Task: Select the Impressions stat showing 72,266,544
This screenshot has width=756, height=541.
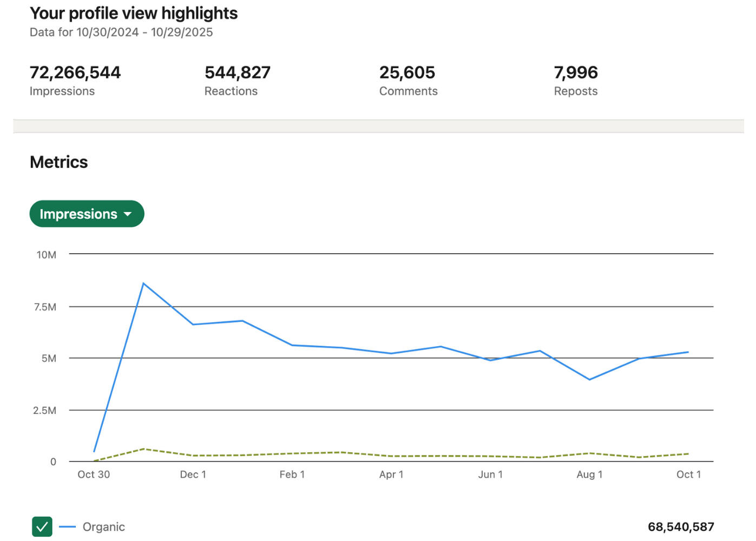Action: (x=75, y=72)
